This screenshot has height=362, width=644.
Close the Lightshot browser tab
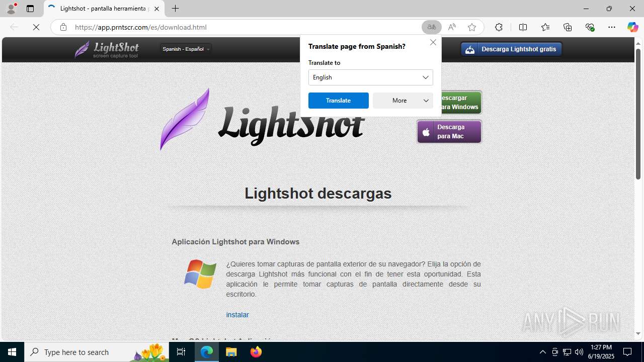tap(156, 9)
